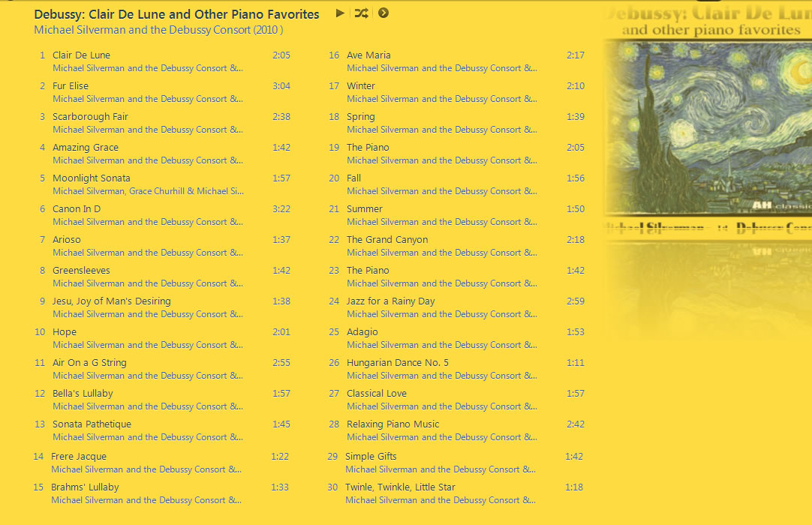Viewport: 812px width, 525px height.
Task: Select the album title heading
Action: [176, 14]
